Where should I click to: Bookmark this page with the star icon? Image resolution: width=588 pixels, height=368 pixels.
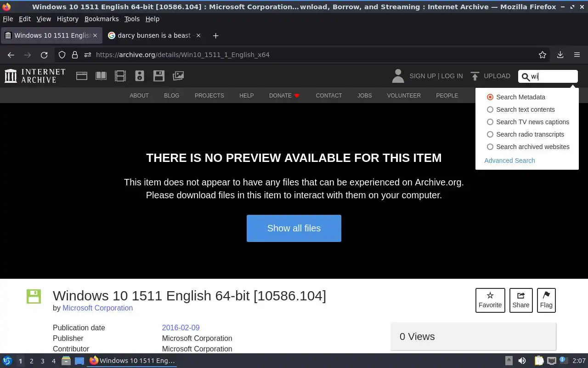click(543, 55)
